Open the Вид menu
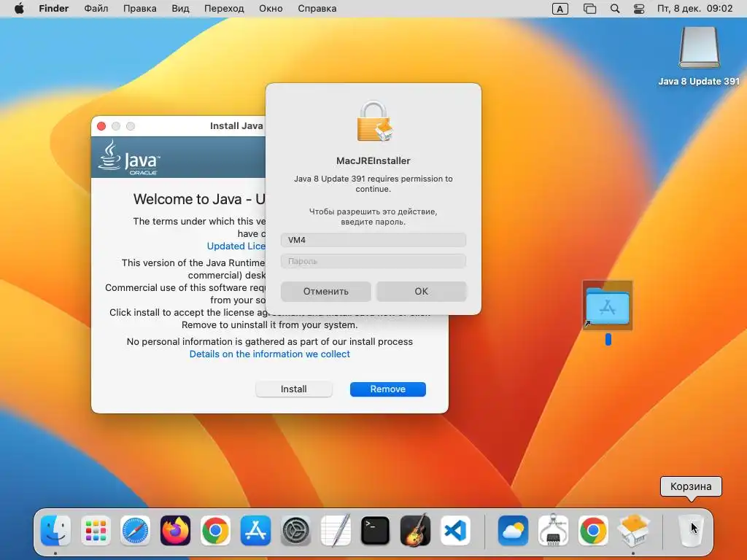 click(180, 9)
